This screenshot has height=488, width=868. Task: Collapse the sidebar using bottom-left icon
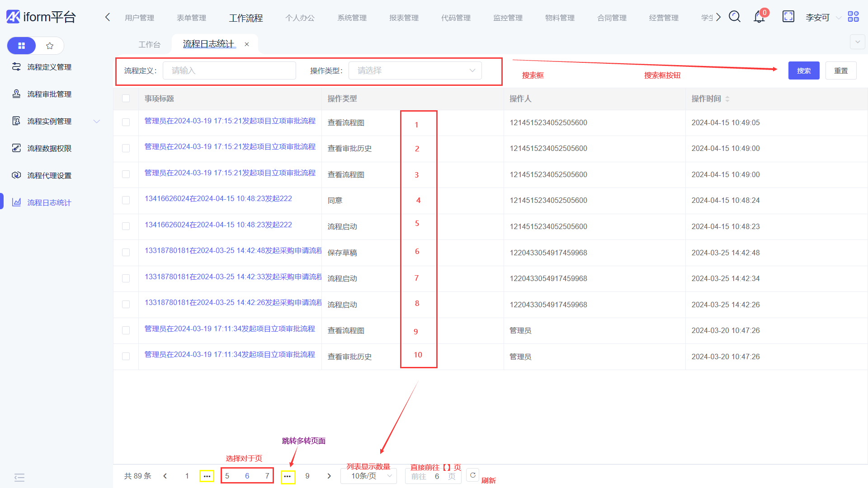coord(19,477)
